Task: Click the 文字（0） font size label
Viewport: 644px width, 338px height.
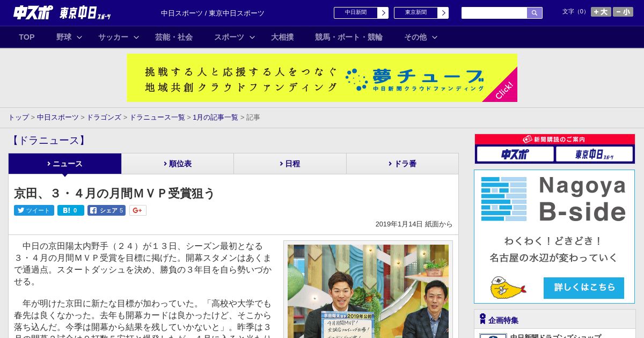Action: 575,12
